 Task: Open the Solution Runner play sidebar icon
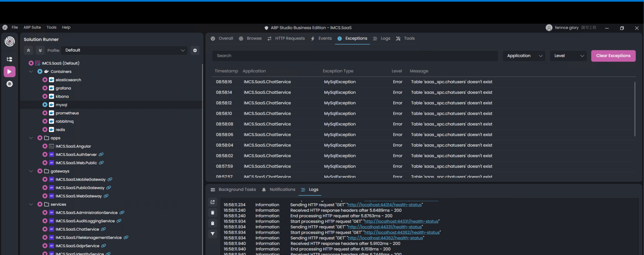[x=9, y=71]
